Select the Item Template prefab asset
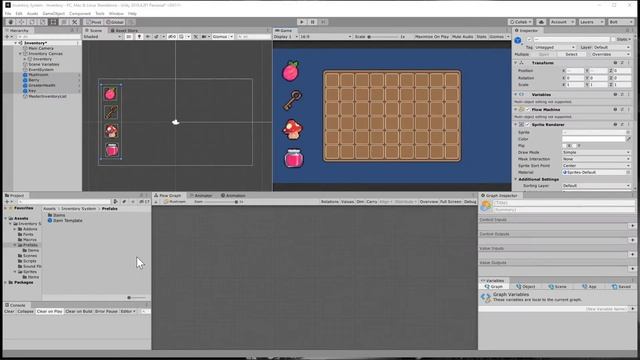Viewport: 640px width, 360px height. pyautogui.click(x=65, y=220)
